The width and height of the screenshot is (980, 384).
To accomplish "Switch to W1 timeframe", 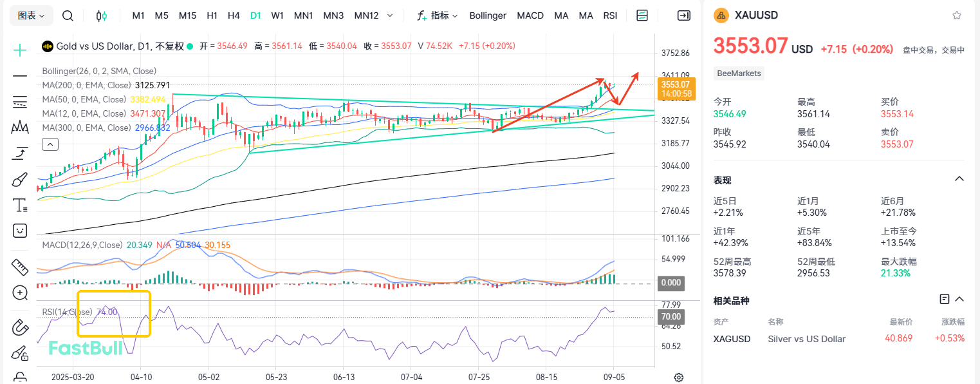I will pos(277,15).
